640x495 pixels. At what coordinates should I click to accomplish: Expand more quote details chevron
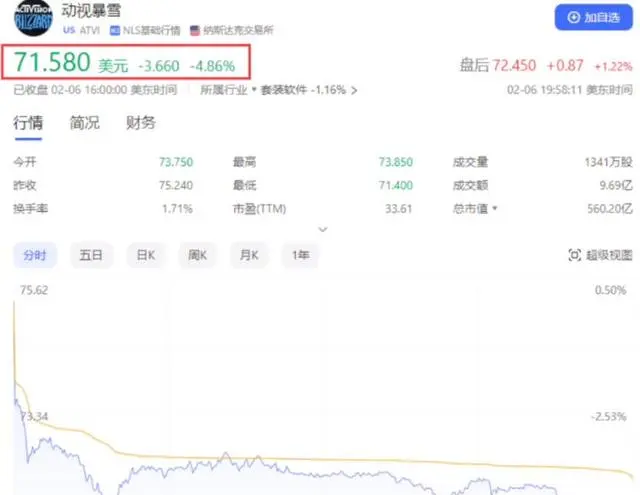click(x=323, y=229)
